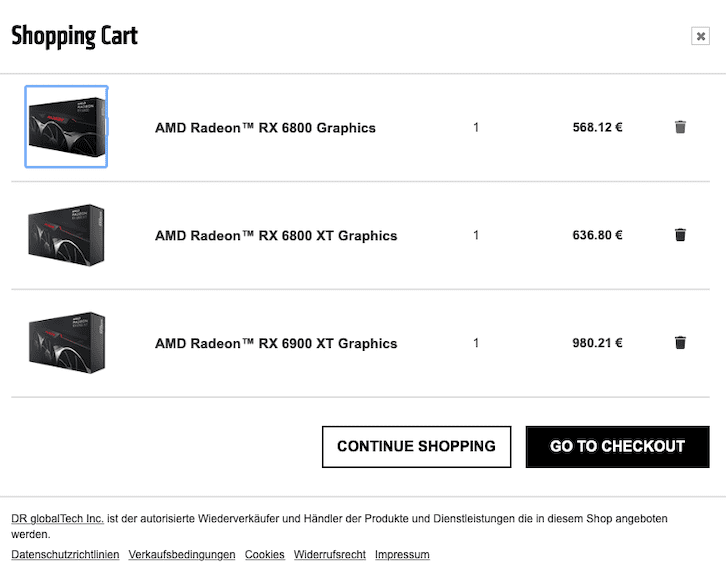Go to the Impressum link
The height and width of the screenshot is (580, 726).
(402, 555)
